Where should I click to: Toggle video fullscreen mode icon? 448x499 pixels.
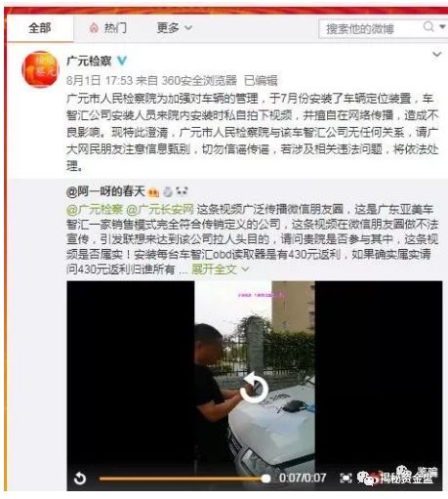346,478
